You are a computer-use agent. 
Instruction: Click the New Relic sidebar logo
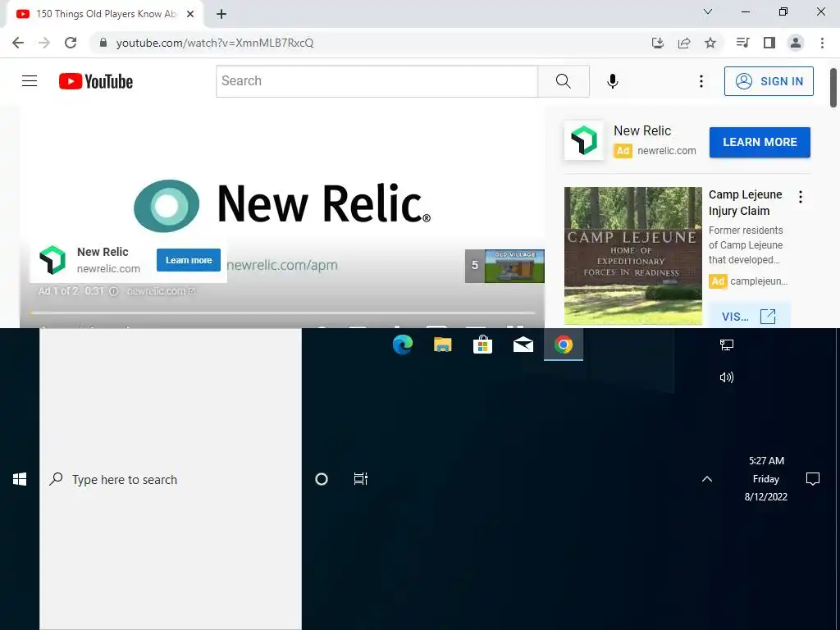(x=583, y=140)
